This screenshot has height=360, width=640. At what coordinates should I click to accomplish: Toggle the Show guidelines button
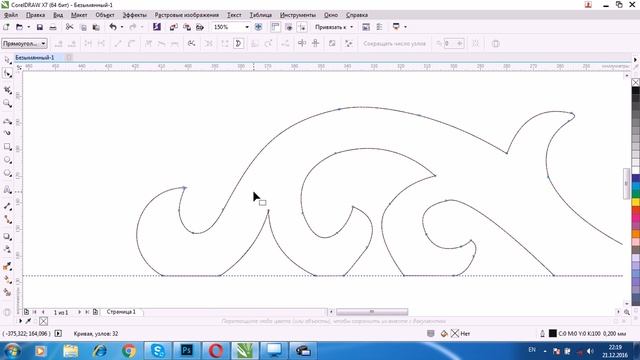(302, 27)
